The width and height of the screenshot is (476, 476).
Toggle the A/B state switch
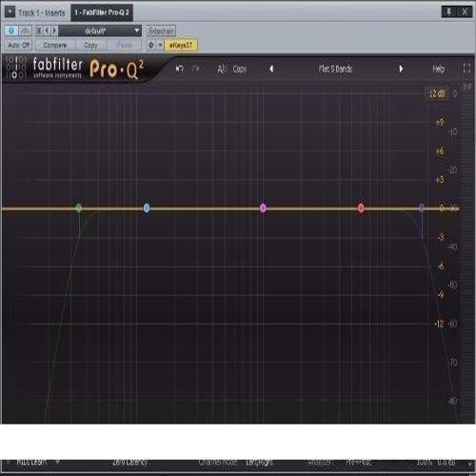222,69
